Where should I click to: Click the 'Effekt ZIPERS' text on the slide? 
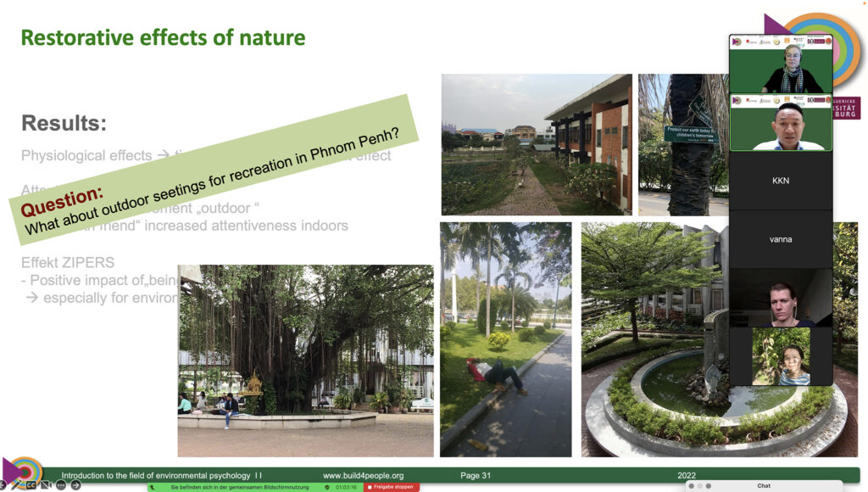68,262
